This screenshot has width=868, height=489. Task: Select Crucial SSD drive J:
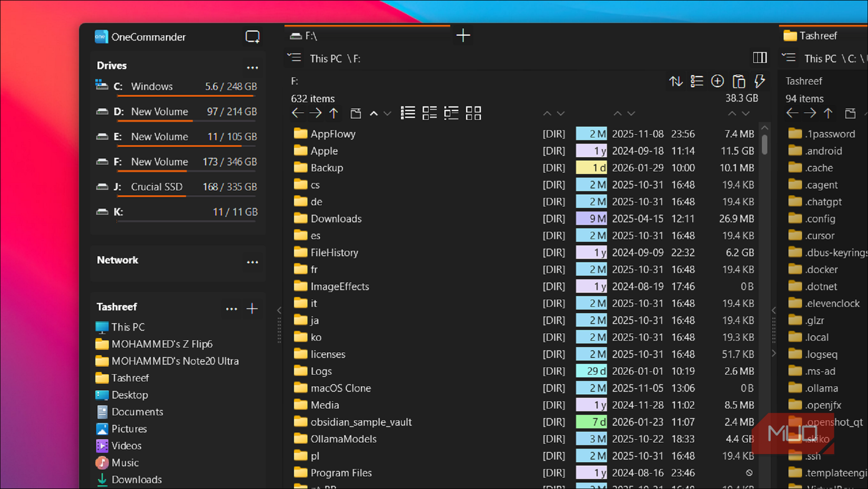[156, 186]
